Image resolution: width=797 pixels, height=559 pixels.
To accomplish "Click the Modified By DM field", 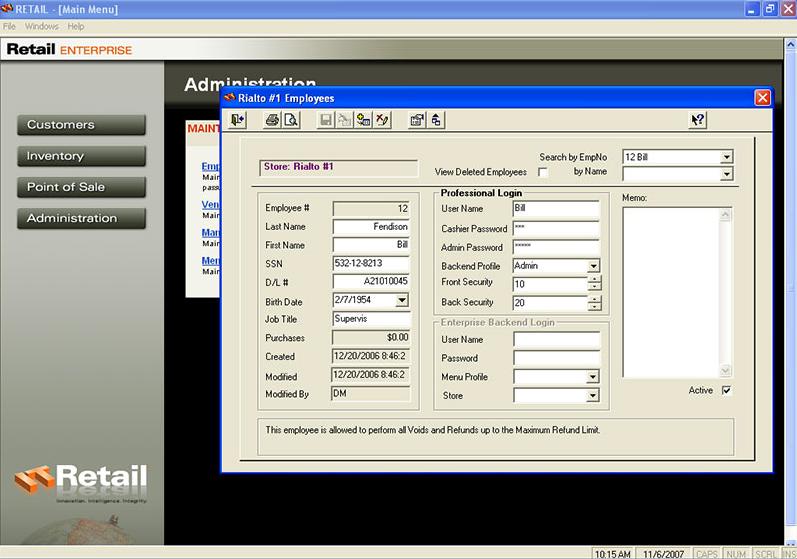I will pos(371,394).
